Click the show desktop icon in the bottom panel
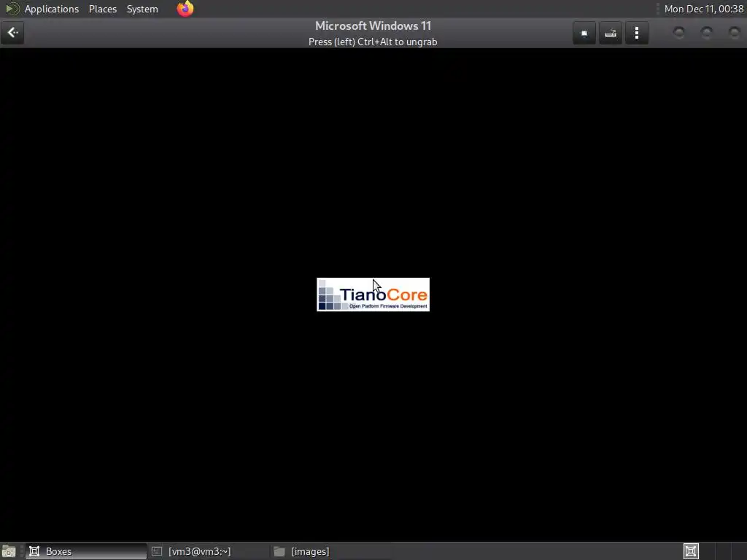The image size is (747, 560). [x=9, y=551]
